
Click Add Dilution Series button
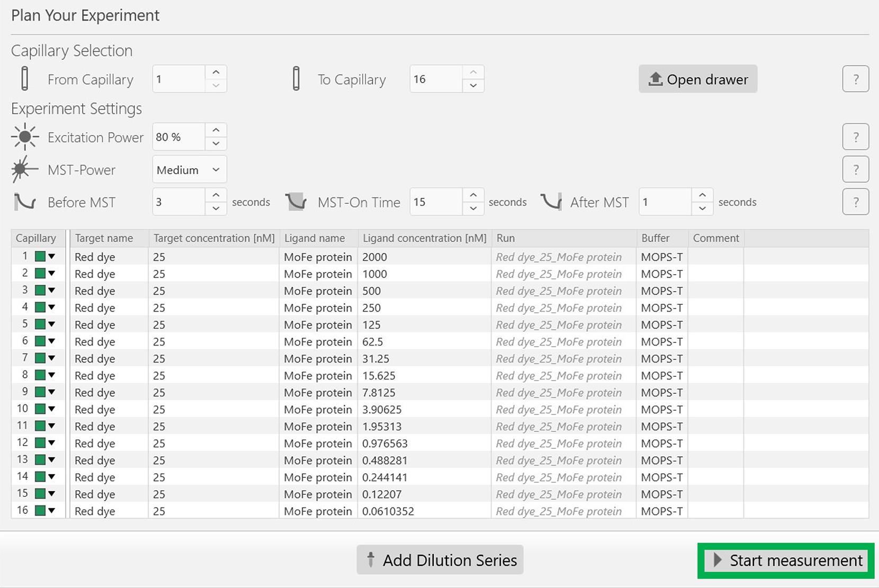tap(440, 560)
